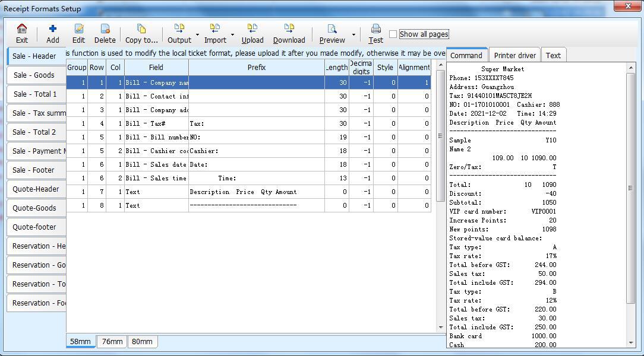The image size is (644, 356).
Task: Download the receipt format
Action: point(289,34)
